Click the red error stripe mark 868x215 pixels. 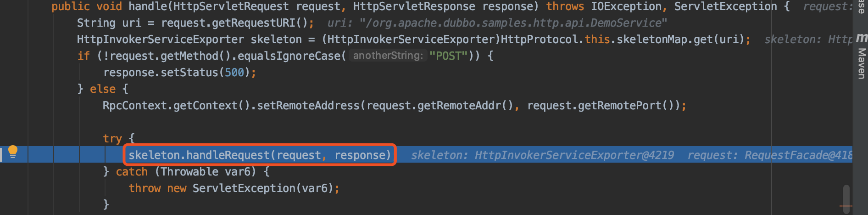click(846, 206)
